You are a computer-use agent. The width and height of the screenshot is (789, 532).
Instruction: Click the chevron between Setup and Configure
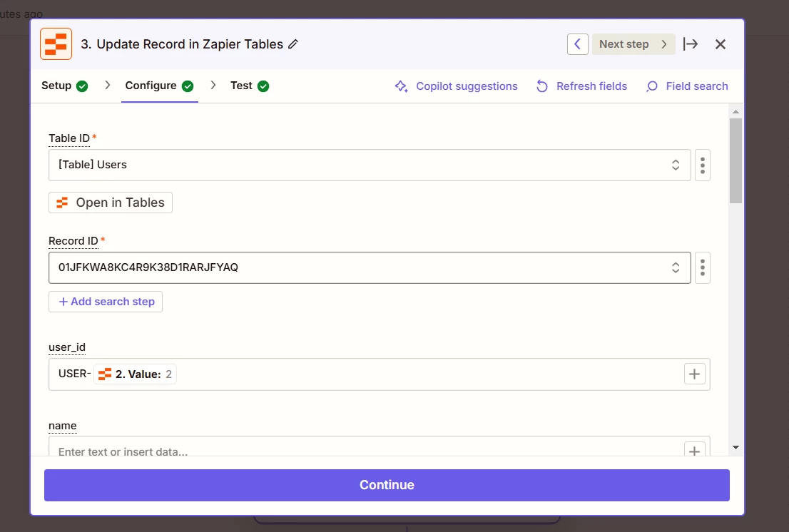coord(107,86)
